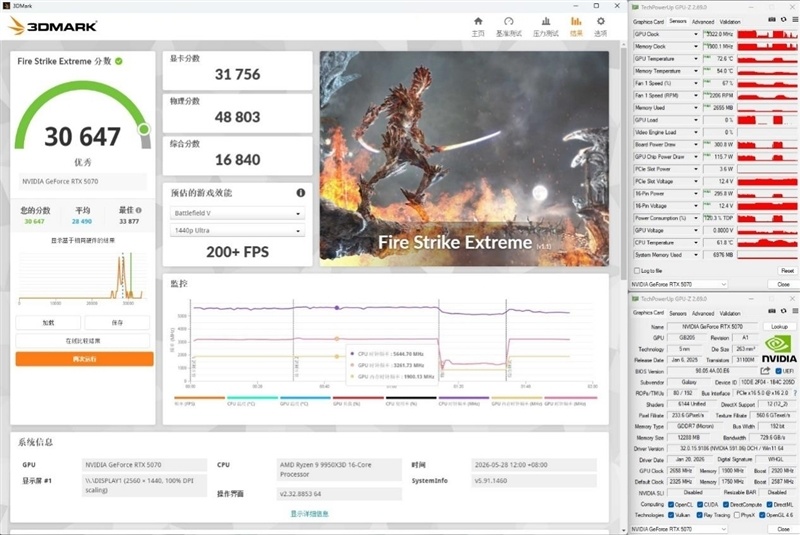Click the orange 再次运行 run again button
The image size is (800, 535).
(x=84, y=359)
